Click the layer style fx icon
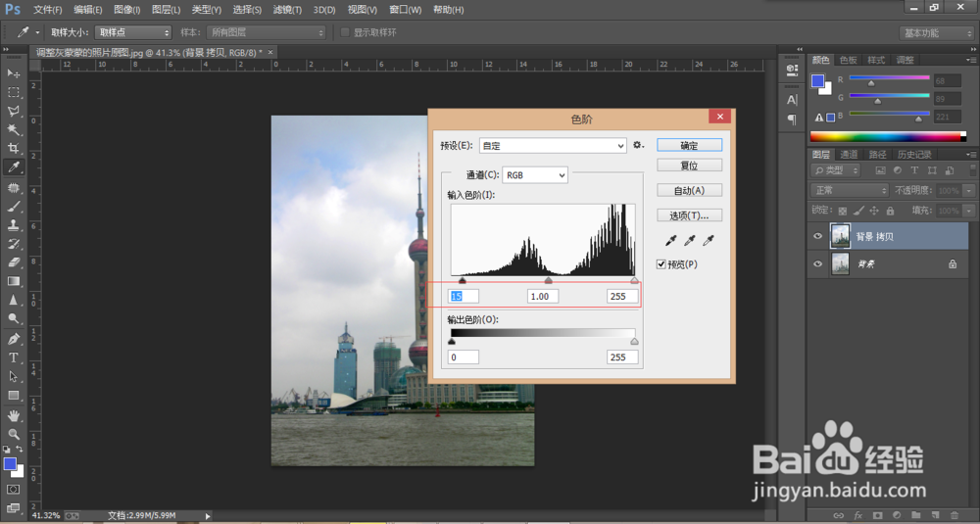 click(858, 515)
